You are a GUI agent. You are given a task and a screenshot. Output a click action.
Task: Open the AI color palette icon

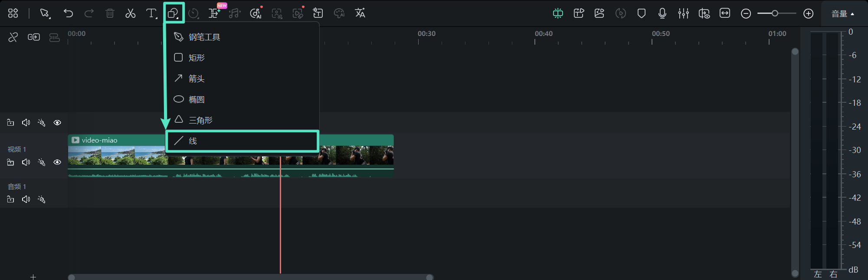coord(339,13)
